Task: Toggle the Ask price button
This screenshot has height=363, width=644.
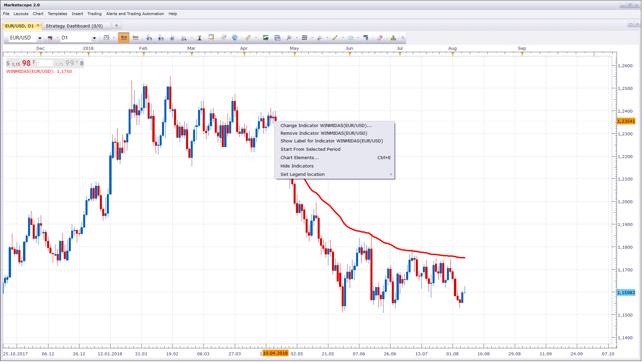Action: point(136,38)
